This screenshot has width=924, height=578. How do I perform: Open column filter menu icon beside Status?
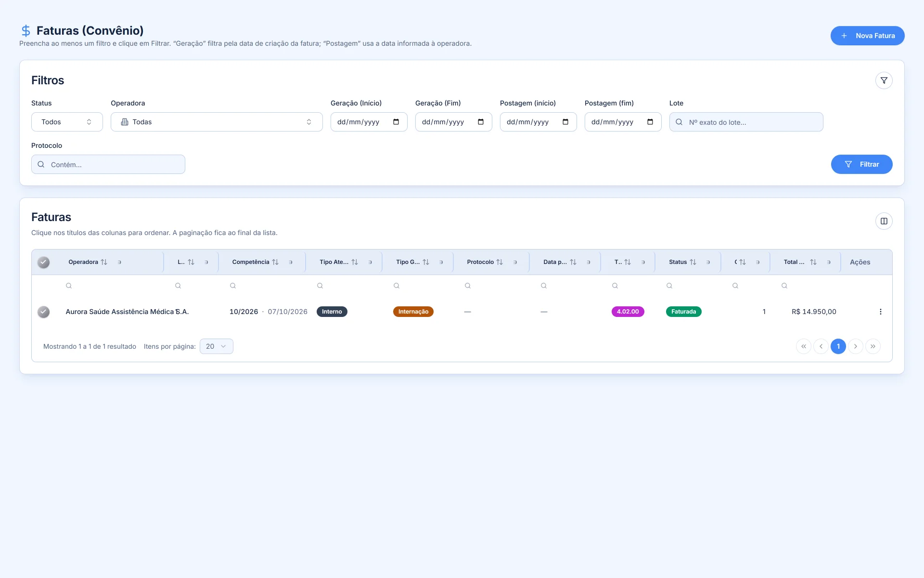tap(708, 262)
